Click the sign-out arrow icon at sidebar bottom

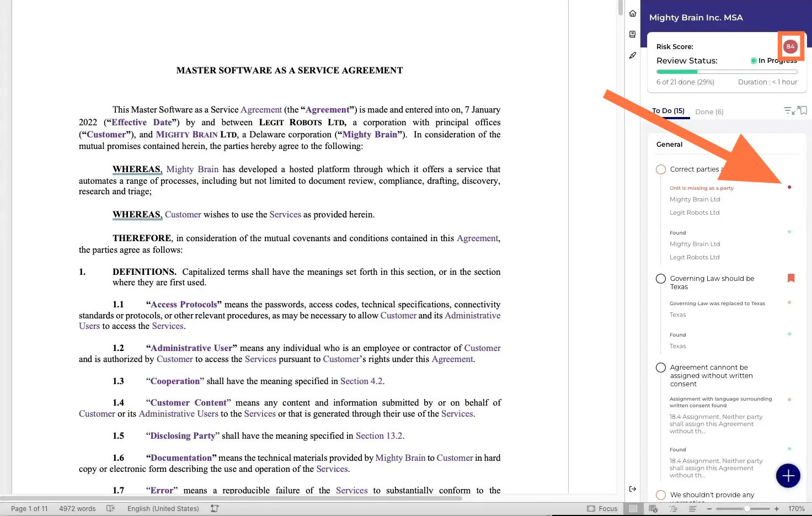point(632,489)
